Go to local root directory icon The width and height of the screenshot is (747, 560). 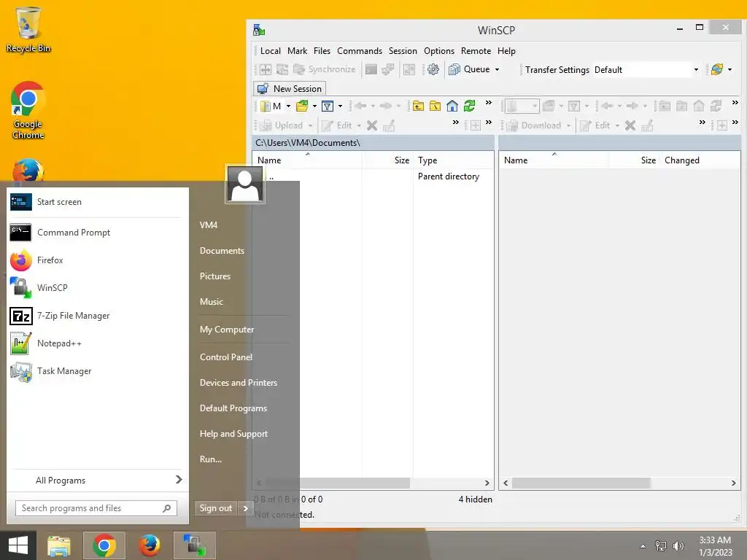435,106
